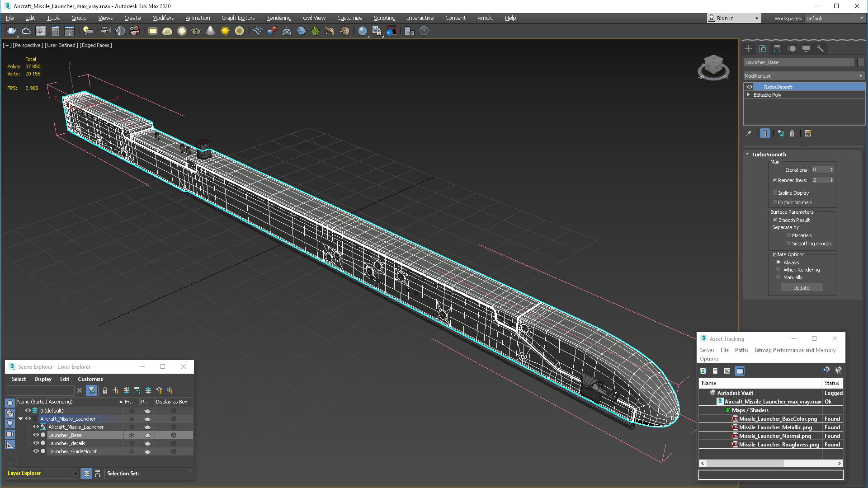This screenshot has width=868, height=488.
Task: Select the When Rendering update option
Action: pyautogui.click(x=778, y=270)
